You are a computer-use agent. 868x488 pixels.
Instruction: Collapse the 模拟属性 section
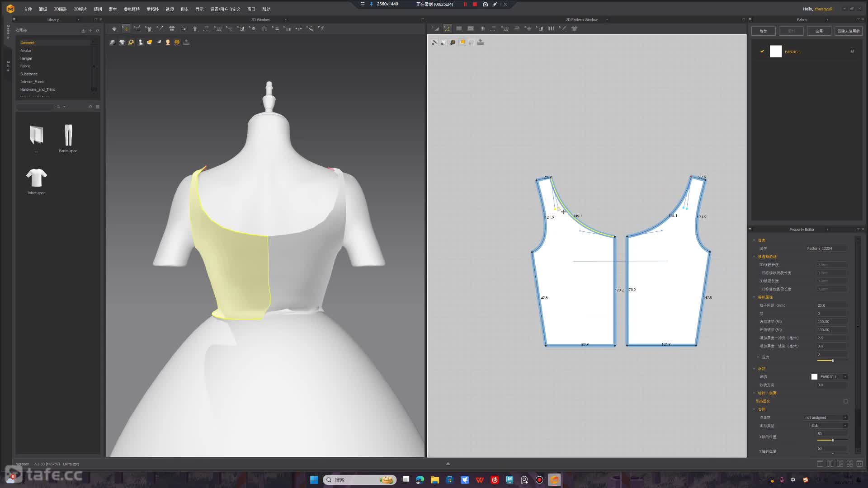(x=754, y=297)
